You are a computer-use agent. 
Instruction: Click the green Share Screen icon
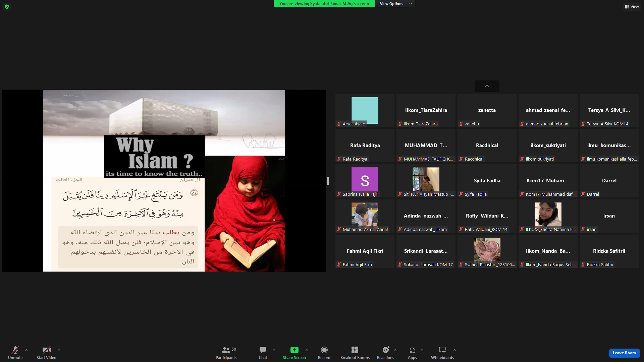294,350
